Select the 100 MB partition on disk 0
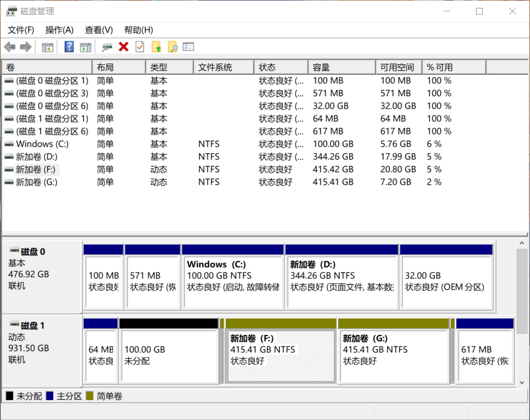Viewport: 530px width, 420px height. click(x=104, y=276)
